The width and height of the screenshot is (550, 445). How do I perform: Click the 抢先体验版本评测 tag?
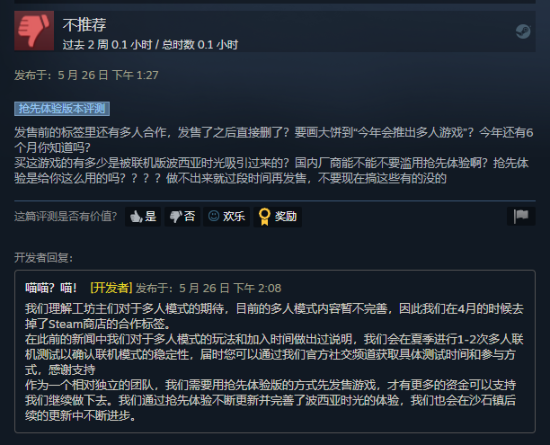click(62, 109)
